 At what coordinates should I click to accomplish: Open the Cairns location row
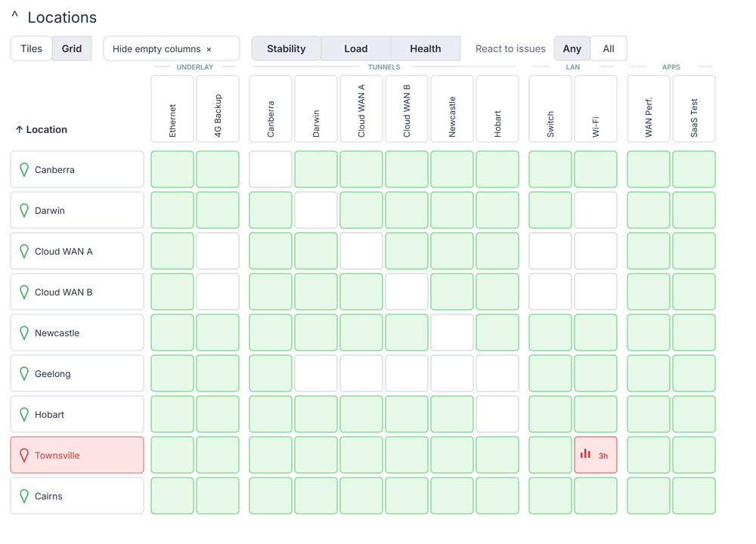[x=77, y=496]
